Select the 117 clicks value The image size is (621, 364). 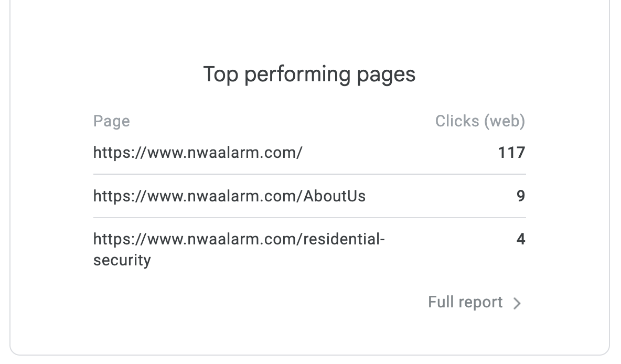coord(511,153)
